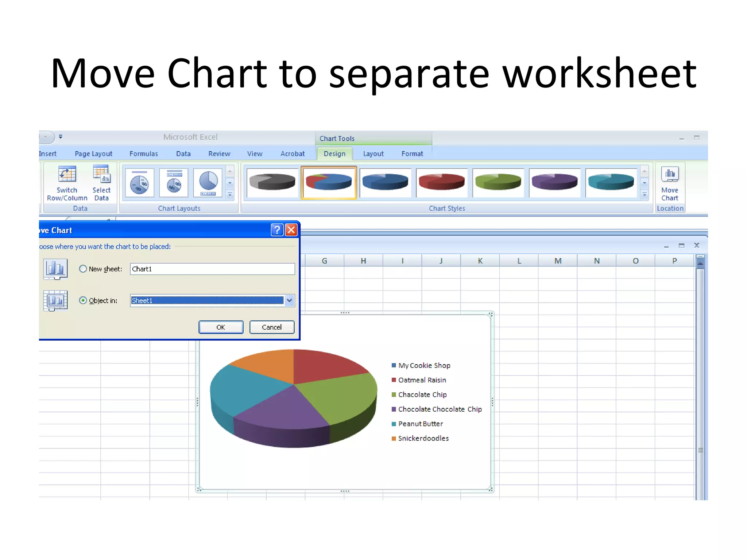Open the Page Layout tab
This screenshot has height=560, width=747.
[94, 154]
